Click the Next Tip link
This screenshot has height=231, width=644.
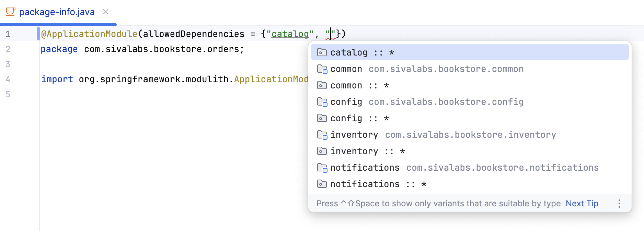582,203
